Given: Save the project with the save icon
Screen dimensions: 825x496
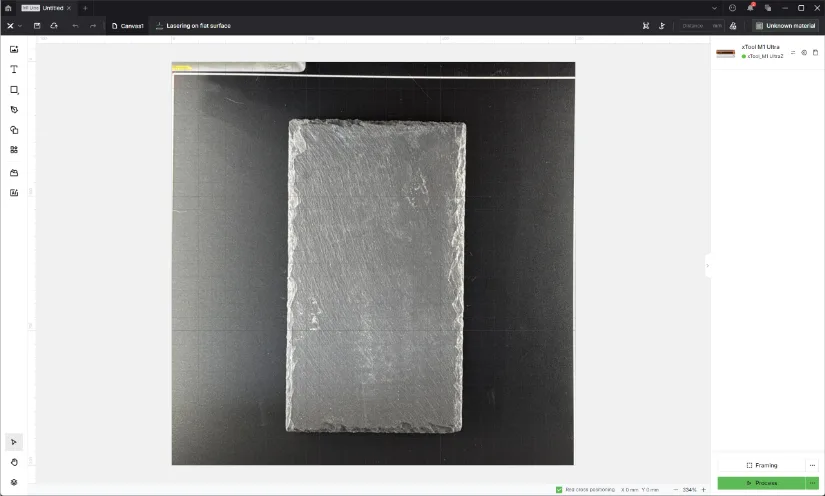Looking at the screenshot, I should (37, 25).
